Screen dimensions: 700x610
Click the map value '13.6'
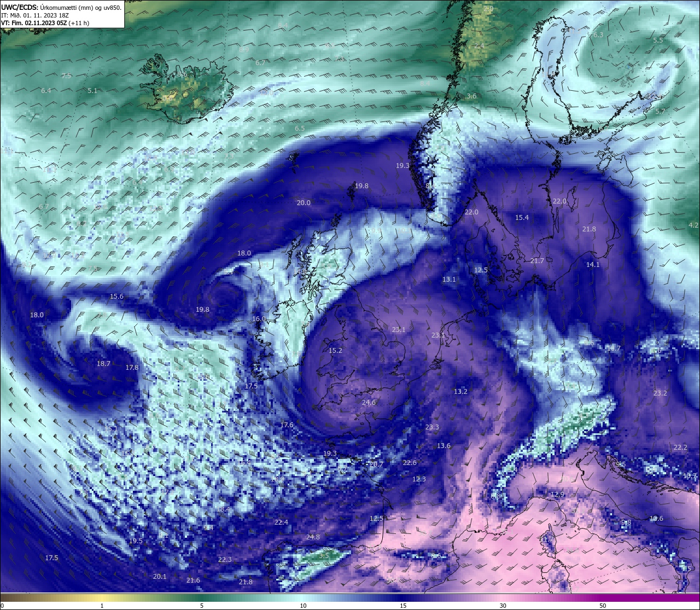[444, 445]
